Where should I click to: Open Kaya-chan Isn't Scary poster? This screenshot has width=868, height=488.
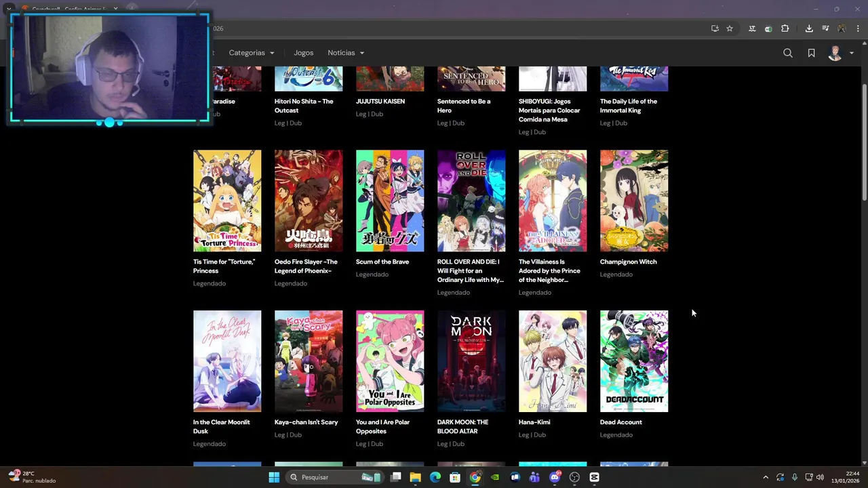point(309,361)
